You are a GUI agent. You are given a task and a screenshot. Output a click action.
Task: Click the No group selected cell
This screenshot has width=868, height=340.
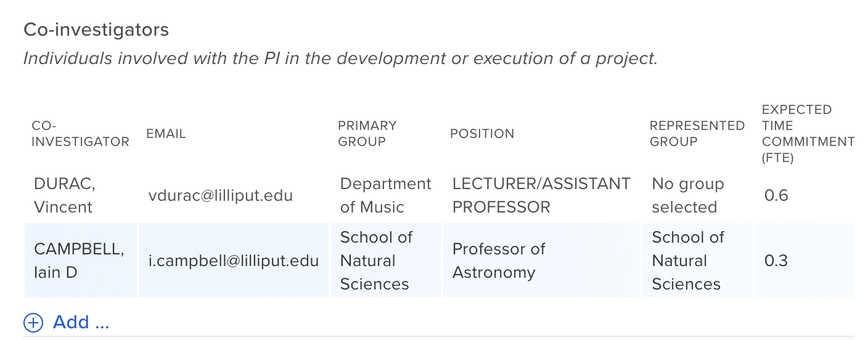point(687,195)
